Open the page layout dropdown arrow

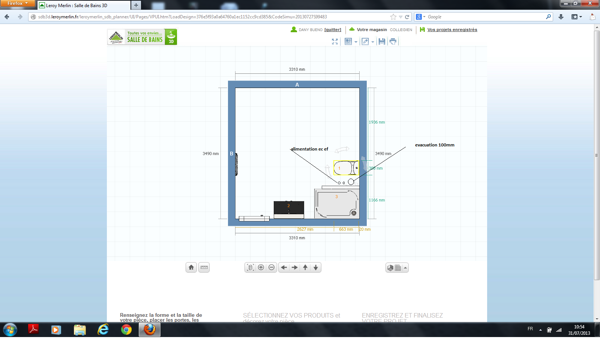[356, 42]
